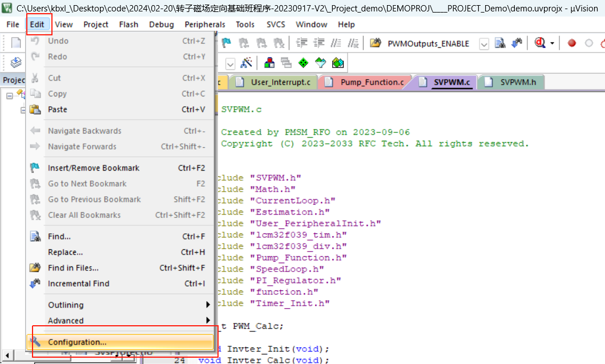Choose Incremental Find menu entry
The width and height of the screenshot is (605, 364).
pos(120,284)
